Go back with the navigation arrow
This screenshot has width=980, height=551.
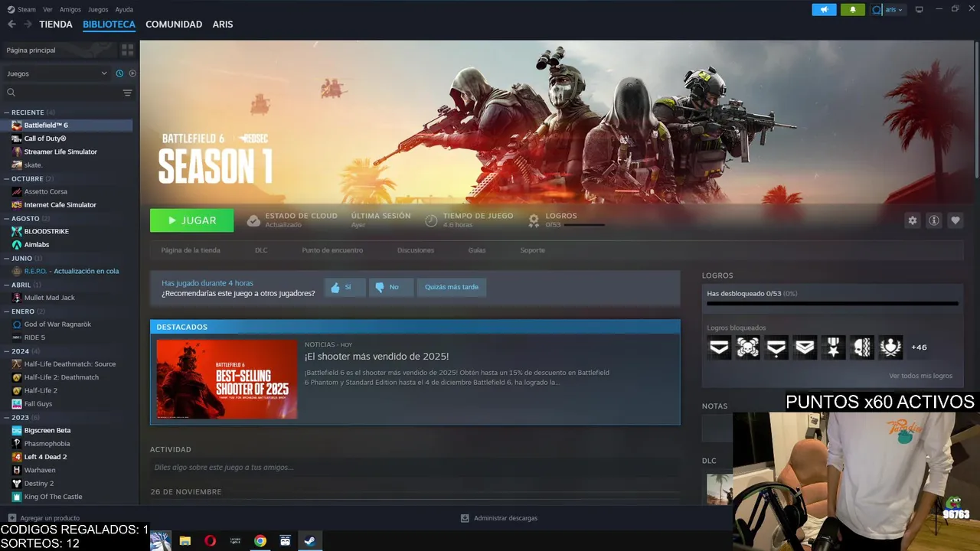click(x=11, y=24)
